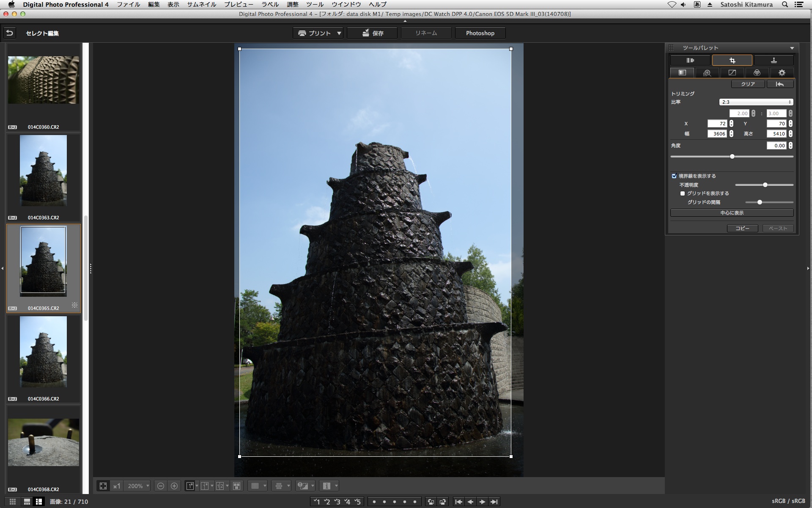Open the 比率 2:3 aspect ratio dropdown
This screenshot has height=508, width=812.
[756, 102]
